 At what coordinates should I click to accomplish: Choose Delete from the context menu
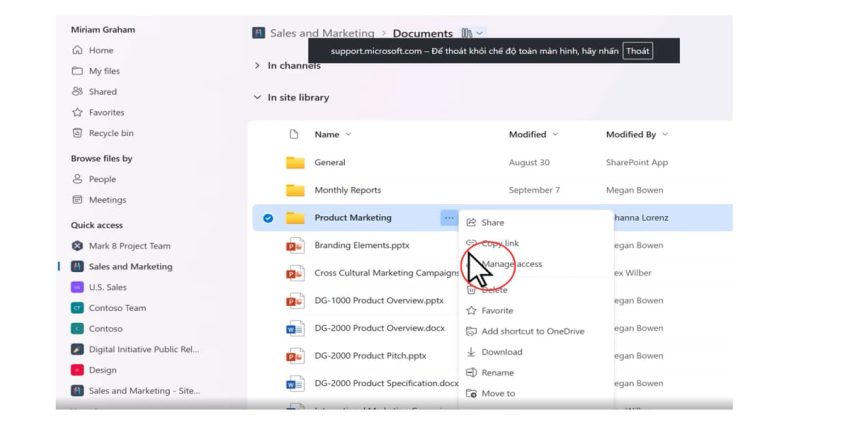(x=487, y=289)
